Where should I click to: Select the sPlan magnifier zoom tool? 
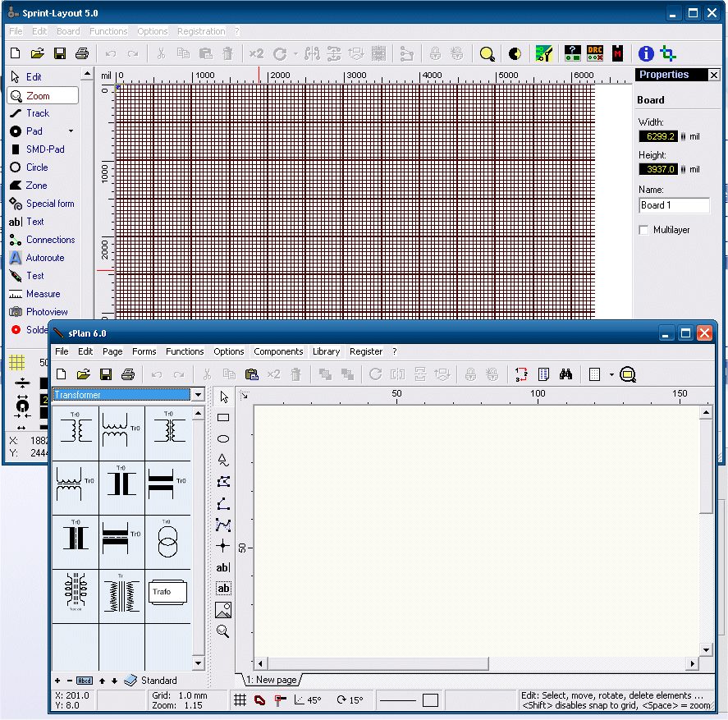tap(223, 631)
